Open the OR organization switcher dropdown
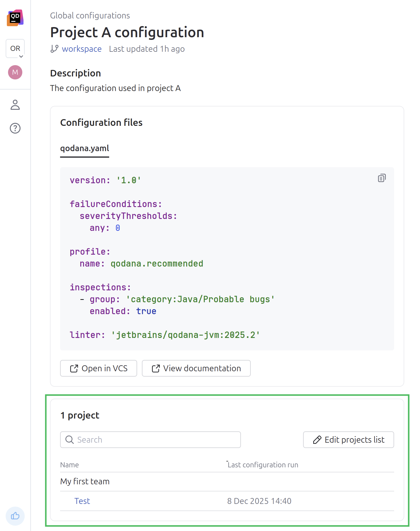The width and height of the screenshot is (420, 531). point(15,49)
